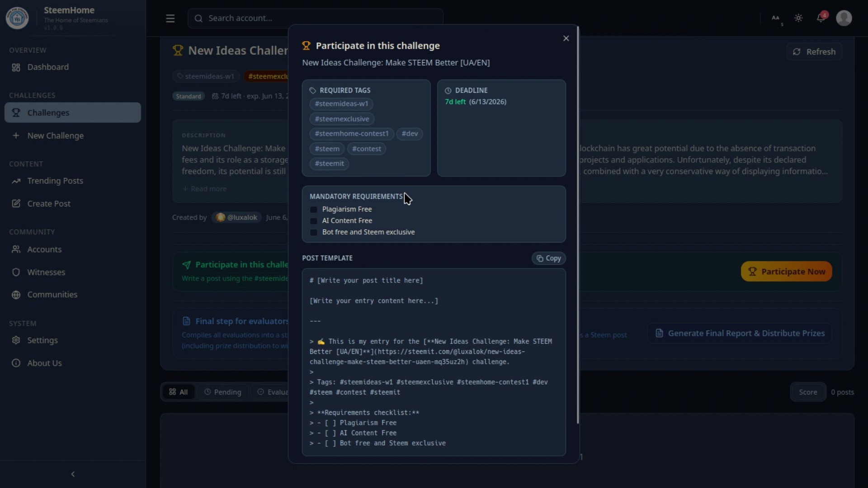Click the #contest tag chip
868x488 pixels.
367,149
